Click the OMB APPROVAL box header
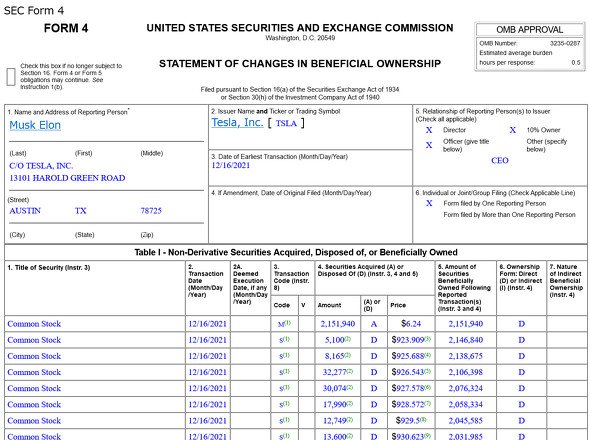Screen dimensions: 590x440 (x=529, y=30)
